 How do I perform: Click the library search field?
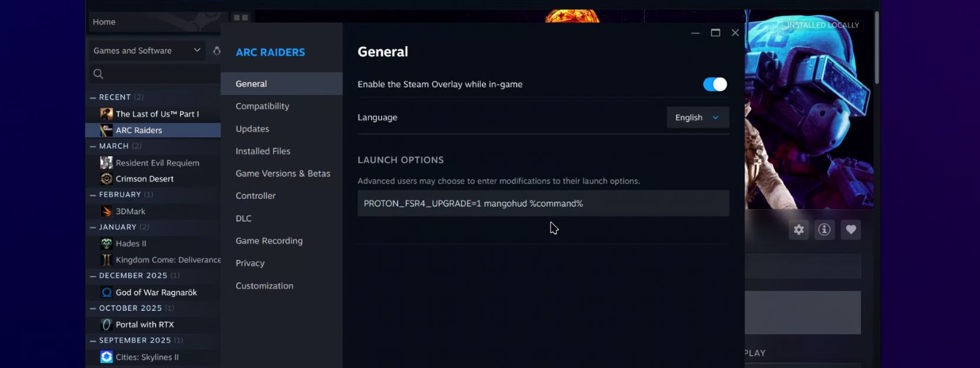tap(154, 74)
